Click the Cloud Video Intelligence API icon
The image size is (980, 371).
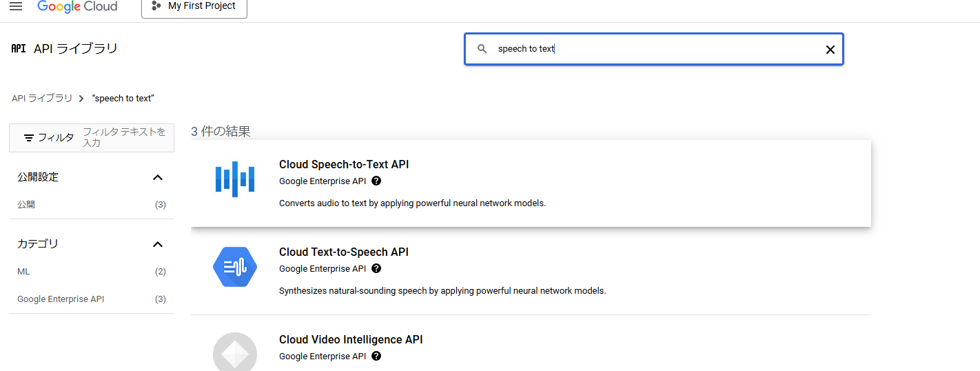tap(234, 353)
